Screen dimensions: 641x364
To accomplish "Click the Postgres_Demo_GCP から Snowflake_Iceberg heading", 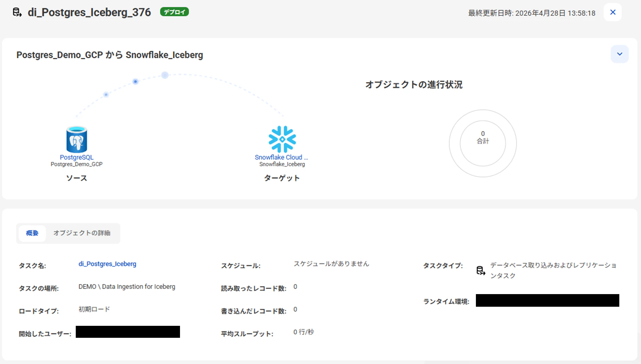I will [110, 55].
